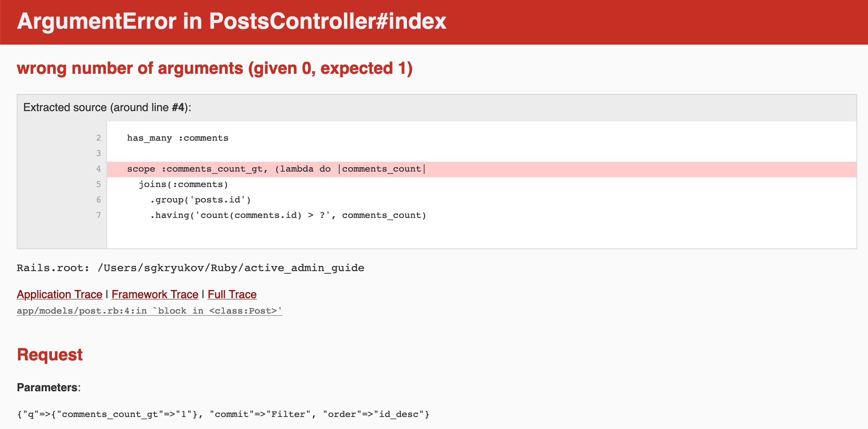Image resolution: width=868 pixels, height=429 pixels.
Task: Click the highlighted scope :comments_count_gt line
Action: (x=482, y=169)
